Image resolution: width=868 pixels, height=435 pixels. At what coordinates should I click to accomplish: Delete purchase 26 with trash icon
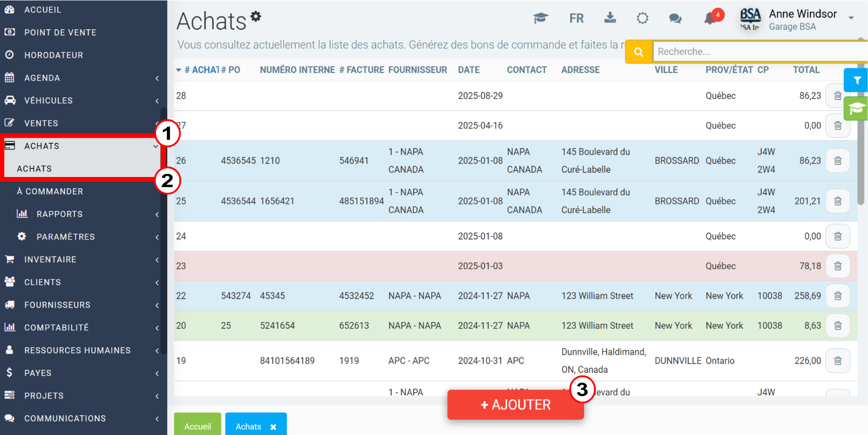pyautogui.click(x=838, y=161)
